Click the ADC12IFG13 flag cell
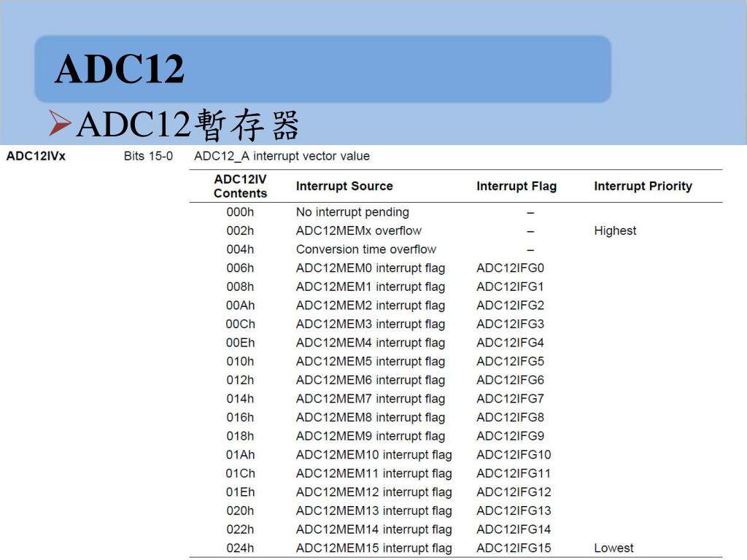747x560 pixels. pyautogui.click(x=514, y=510)
